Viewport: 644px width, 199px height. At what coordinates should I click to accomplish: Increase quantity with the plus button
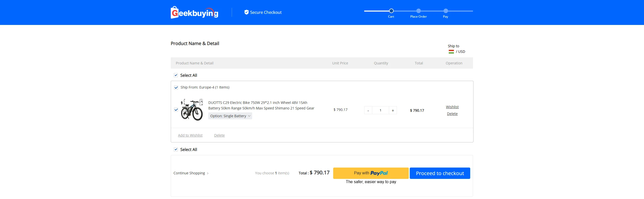point(393,110)
